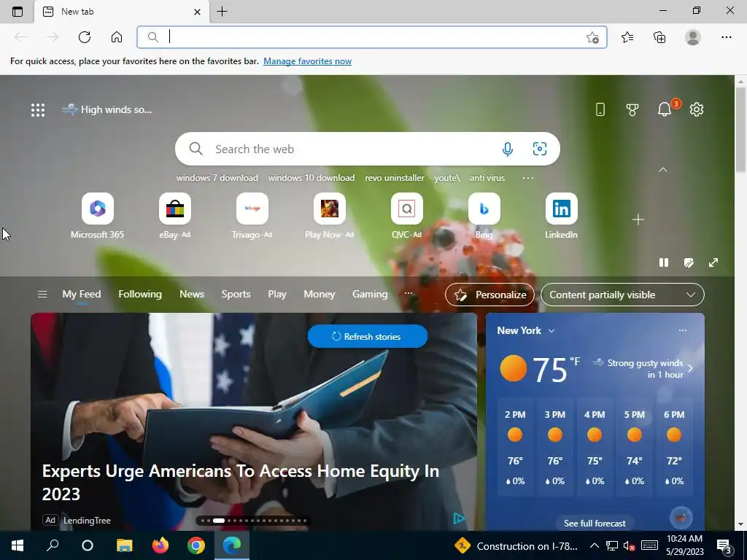Image resolution: width=747 pixels, height=560 pixels.
Task: Open the home equity headline story
Action: (x=241, y=482)
